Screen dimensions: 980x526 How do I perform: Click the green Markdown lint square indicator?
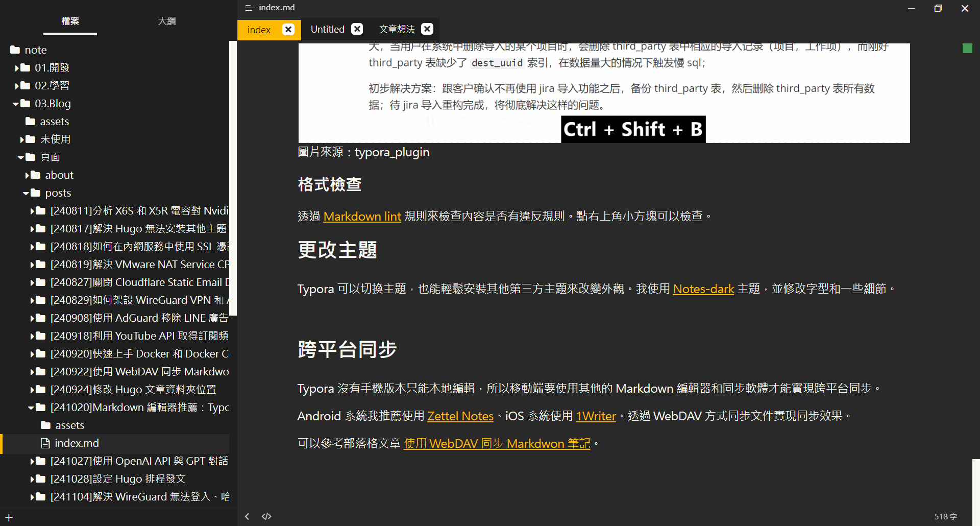tap(967, 48)
